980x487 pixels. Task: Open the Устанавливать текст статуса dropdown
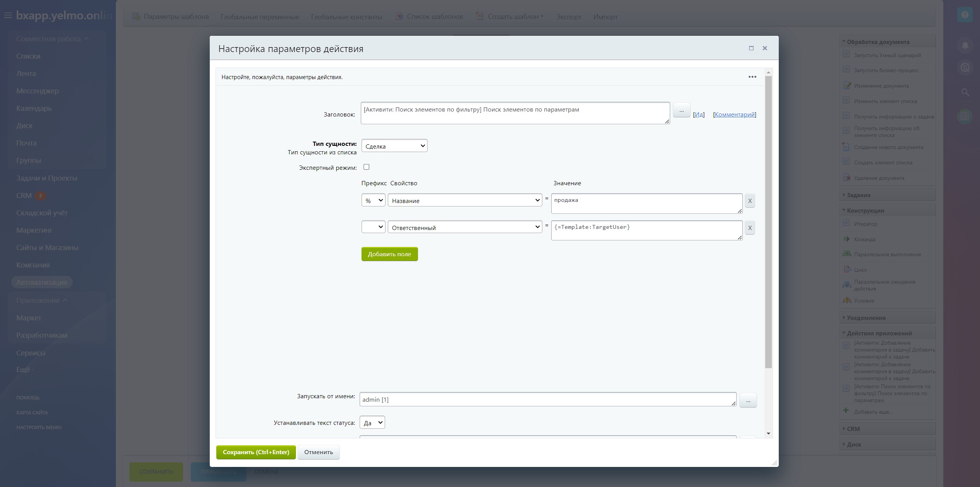click(372, 423)
